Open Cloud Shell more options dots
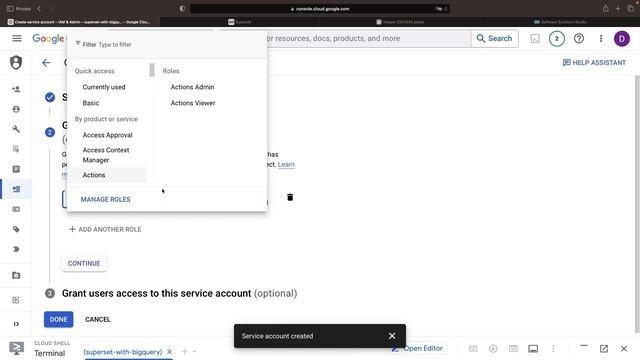 [553, 348]
